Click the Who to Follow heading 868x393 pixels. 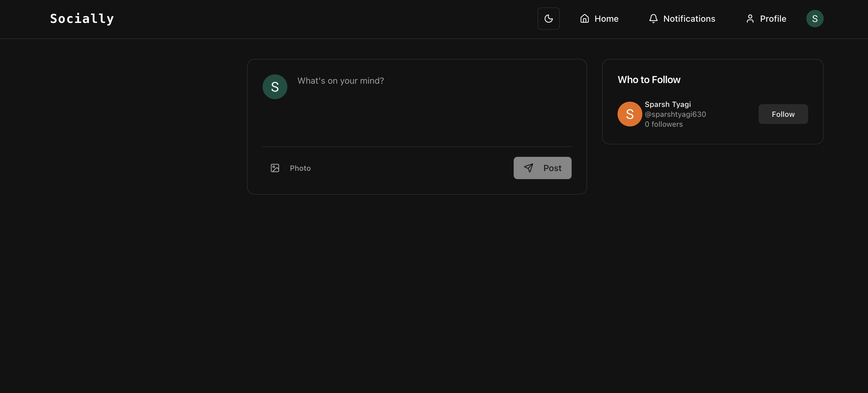(x=649, y=79)
